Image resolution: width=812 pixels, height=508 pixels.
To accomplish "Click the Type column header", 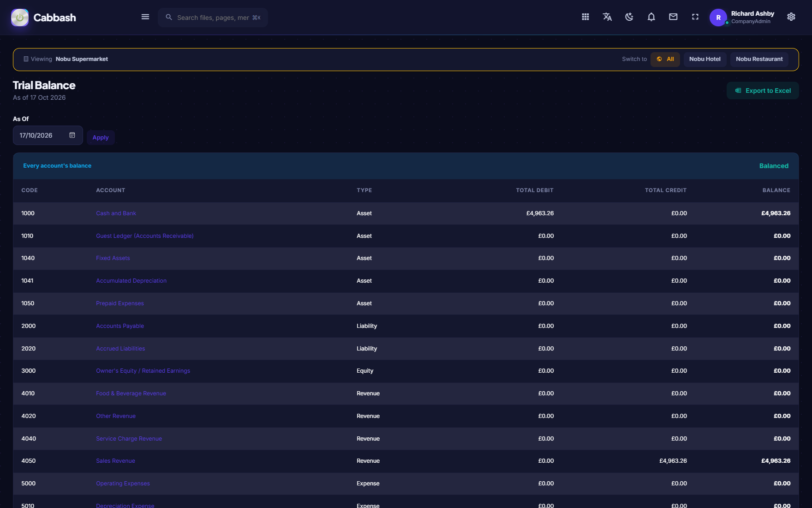I will 364,190.
